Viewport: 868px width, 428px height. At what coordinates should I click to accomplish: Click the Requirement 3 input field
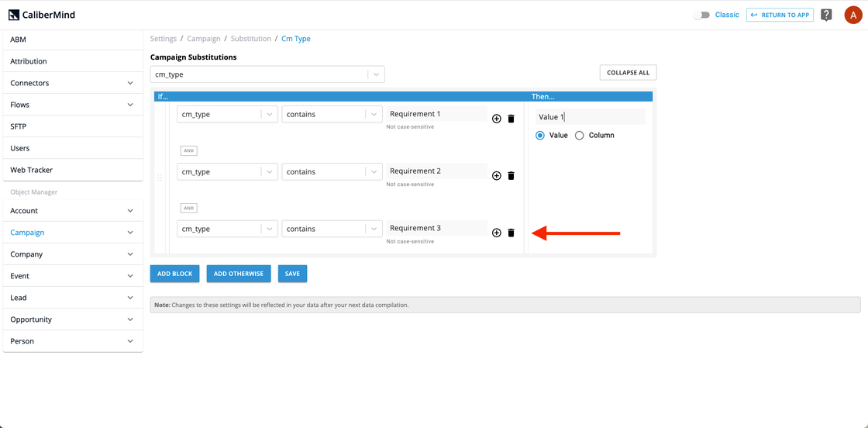click(437, 228)
